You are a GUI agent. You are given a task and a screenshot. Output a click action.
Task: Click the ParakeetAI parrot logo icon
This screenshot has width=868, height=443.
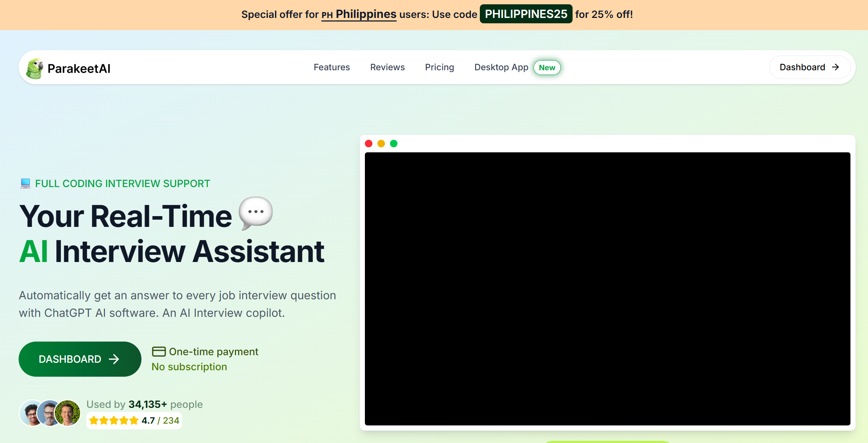point(35,68)
